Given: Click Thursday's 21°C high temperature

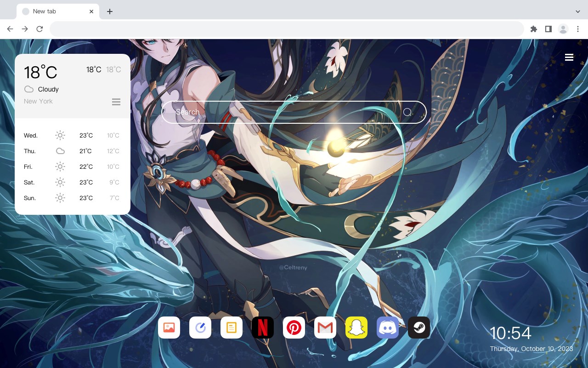Looking at the screenshot, I should pyautogui.click(x=85, y=151).
